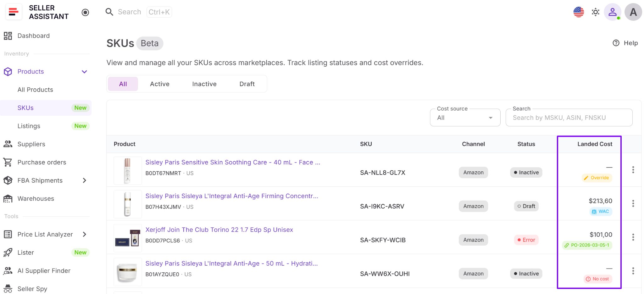Click the Override cost badge
The height and width of the screenshot is (294, 644).
click(x=597, y=178)
